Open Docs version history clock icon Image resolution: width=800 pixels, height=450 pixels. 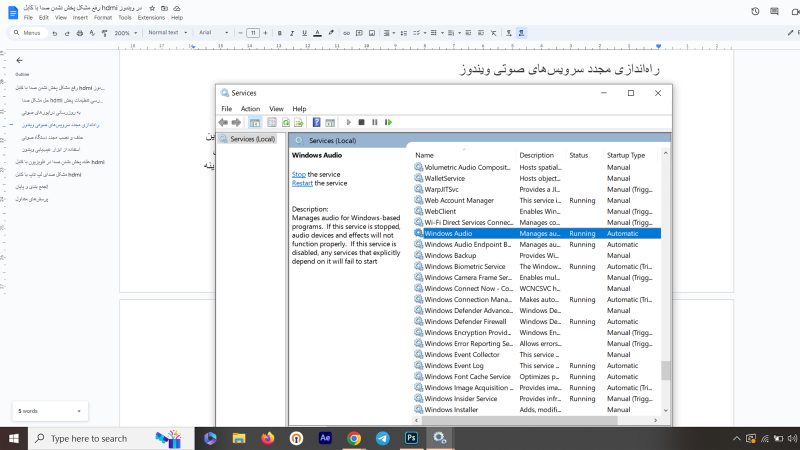click(755, 11)
